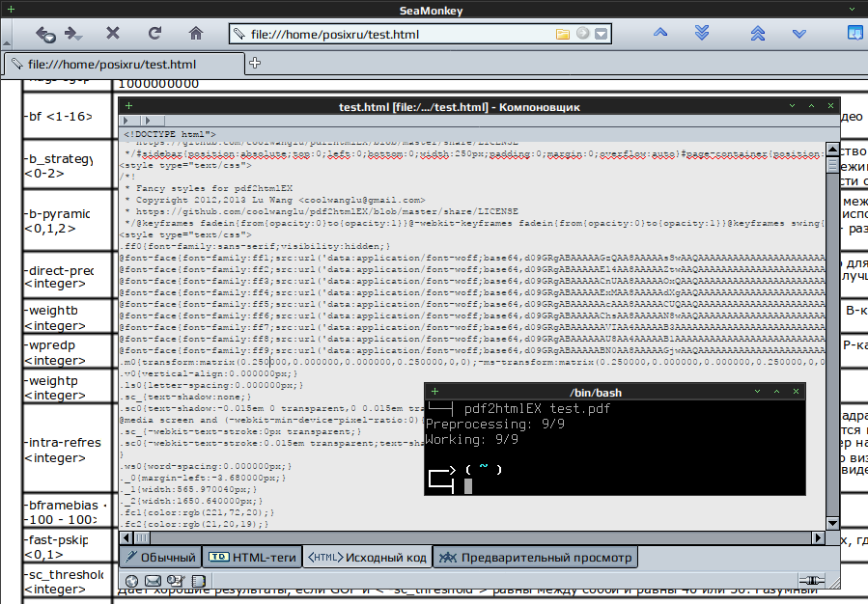The width and height of the screenshot is (868, 604).
Task: Open the Composer window menu plus button
Action: [129, 105]
